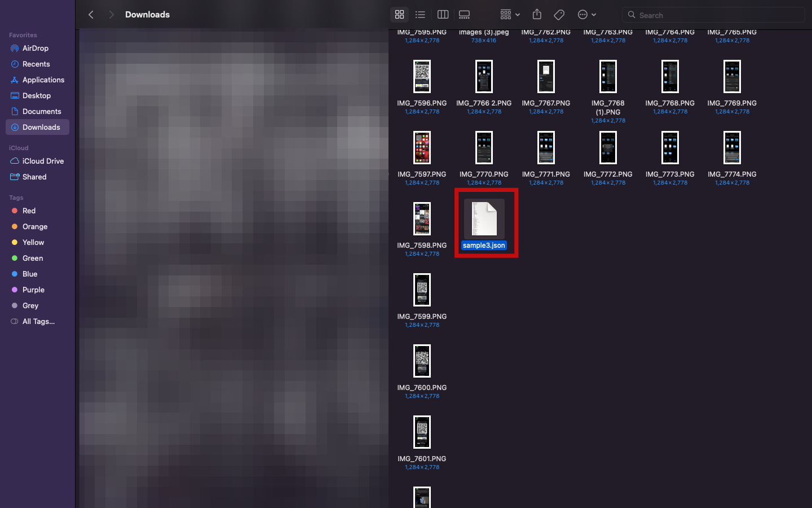Open the Action ellipsis menu
The height and width of the screenshot is (508, 812).
pos(586,15)
